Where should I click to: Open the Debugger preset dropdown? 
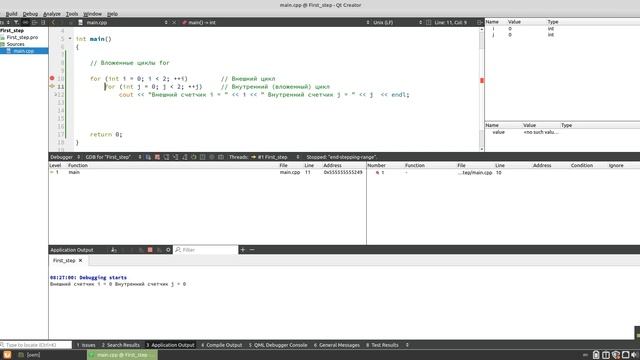(x=65, y=157)
